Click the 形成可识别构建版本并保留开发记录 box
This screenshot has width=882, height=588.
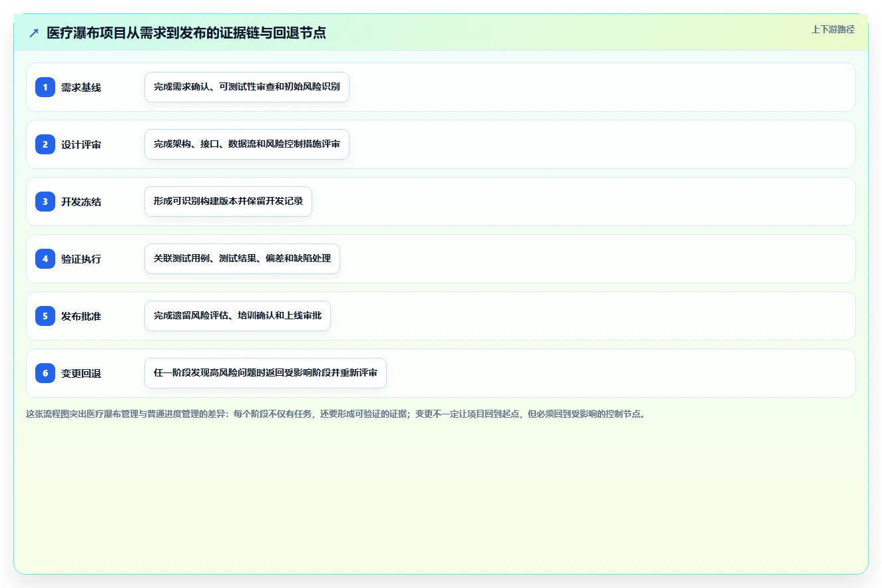[228, 202]
